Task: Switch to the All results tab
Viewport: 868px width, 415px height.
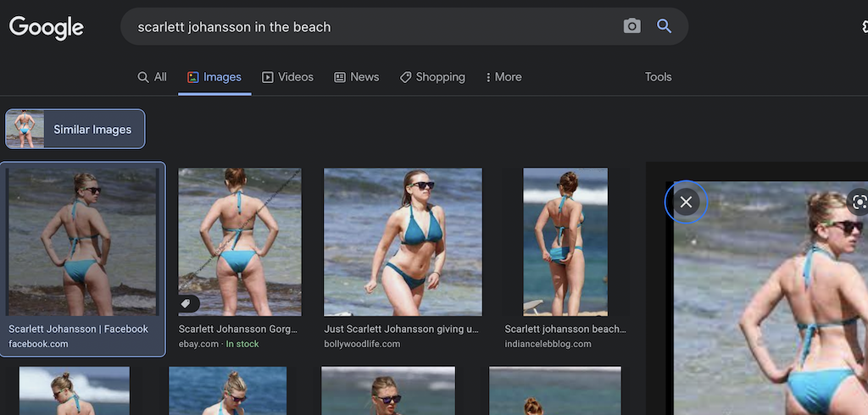Action: (152, 77)
